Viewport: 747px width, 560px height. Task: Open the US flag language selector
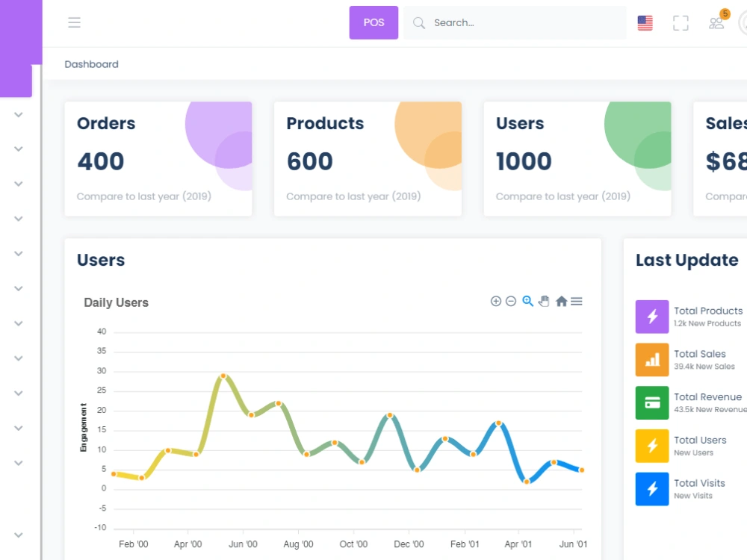coord(645,23)
